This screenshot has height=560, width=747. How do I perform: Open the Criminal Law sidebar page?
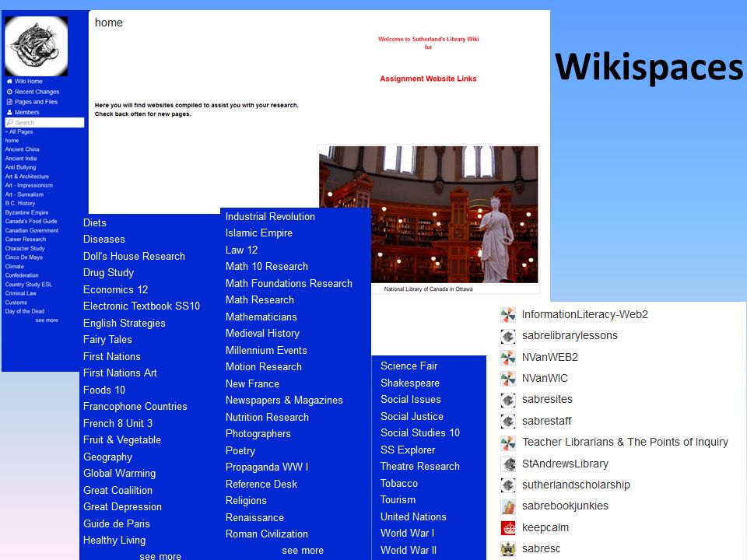pos(20,294)
